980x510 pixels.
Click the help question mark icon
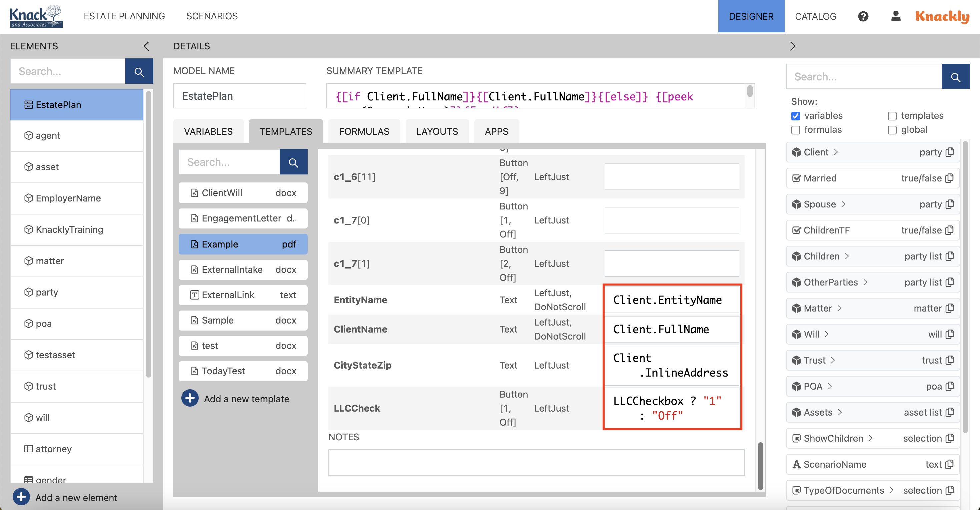[863, 16]
